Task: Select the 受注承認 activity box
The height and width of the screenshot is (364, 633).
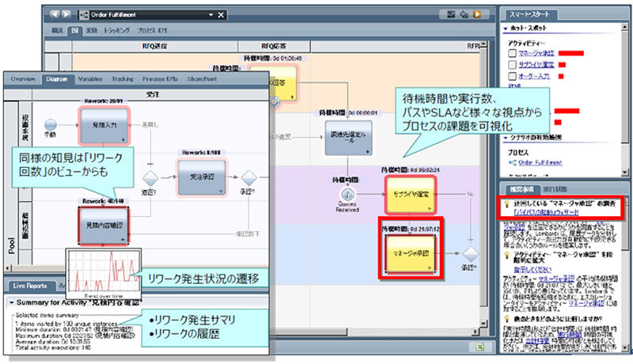Action: [202, 176]
